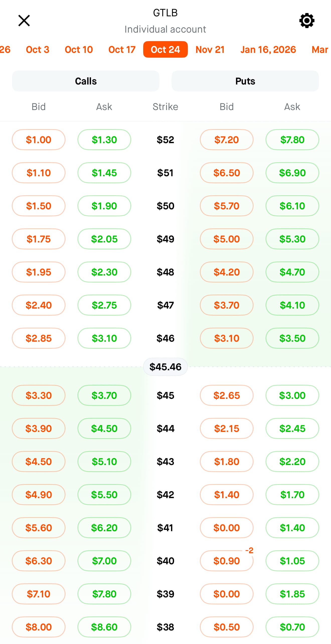Choose the $38 call ask $8.60
Viewport: 331px width, 644px height.
tap(104, 627)
